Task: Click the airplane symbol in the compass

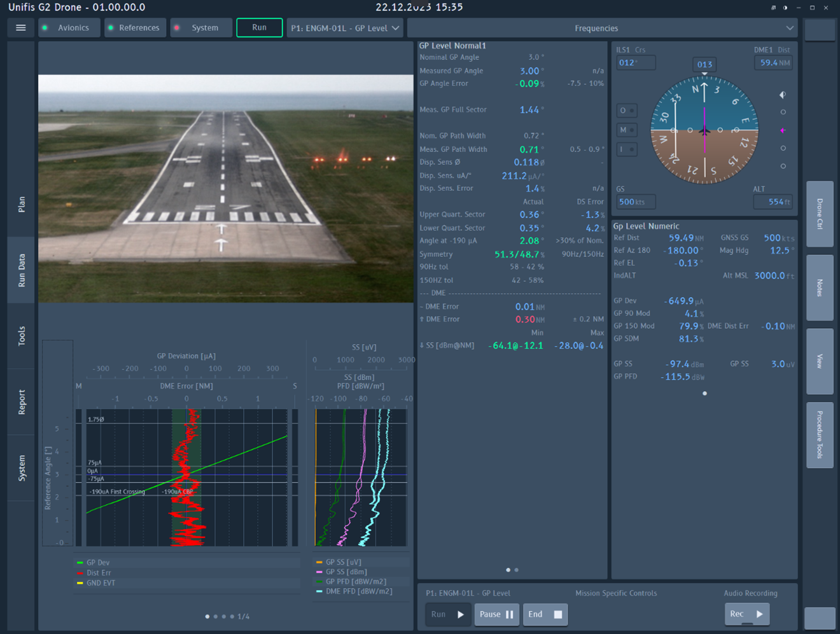Action: pos(704,131)
